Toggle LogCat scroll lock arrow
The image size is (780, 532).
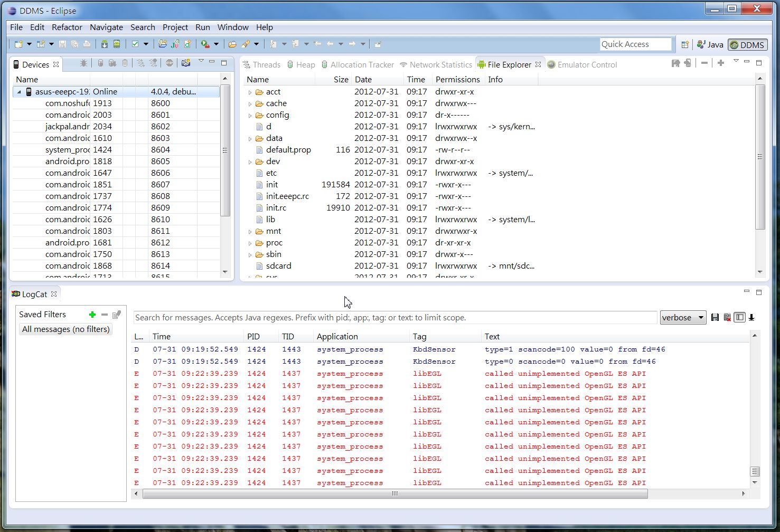pos(751,317)
